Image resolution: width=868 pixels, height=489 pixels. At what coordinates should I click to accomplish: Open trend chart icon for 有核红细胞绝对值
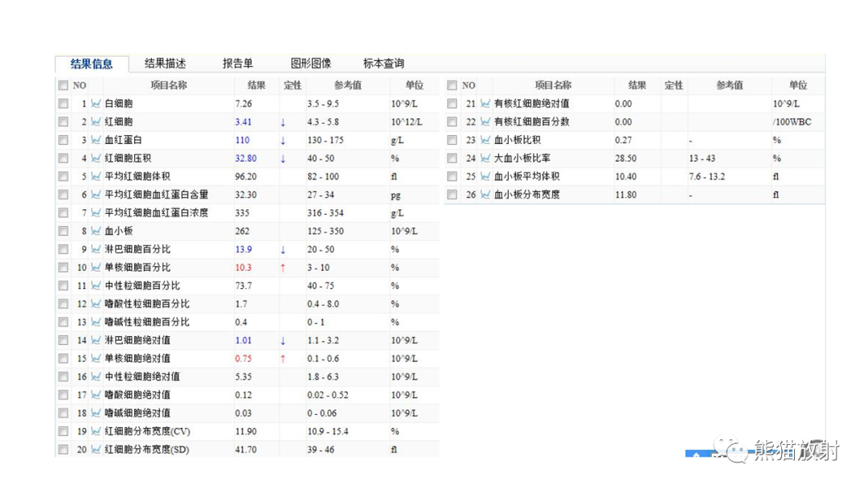coord(485,104)
